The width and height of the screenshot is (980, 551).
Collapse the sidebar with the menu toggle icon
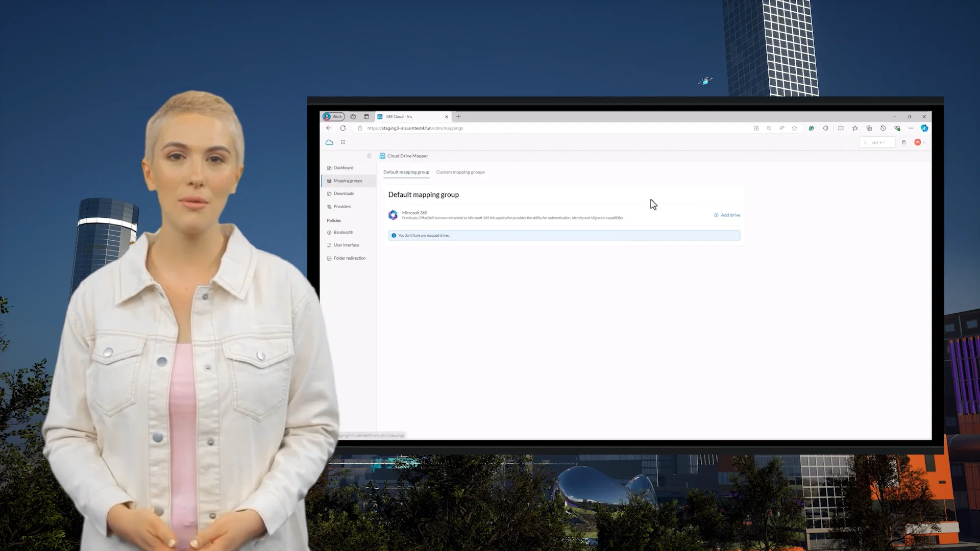pyautogui.click(x=369, y=156)
